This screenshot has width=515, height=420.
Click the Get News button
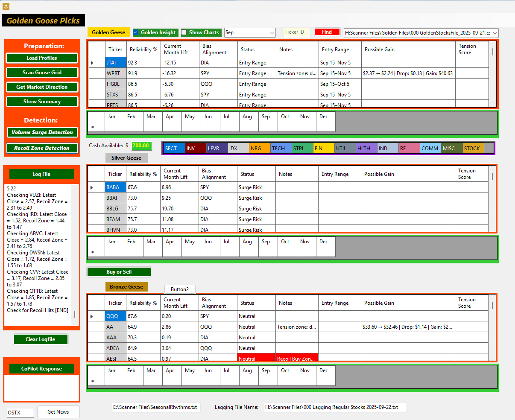58,412
